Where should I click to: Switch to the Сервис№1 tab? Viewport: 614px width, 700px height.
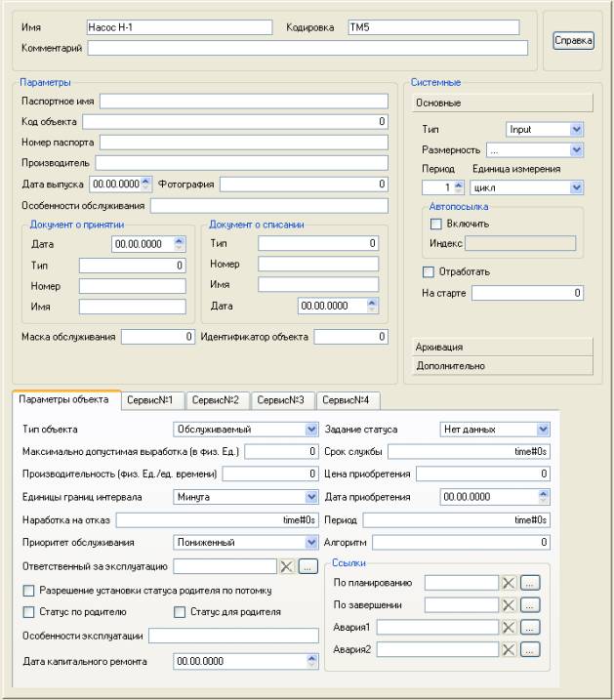[152, 400]
